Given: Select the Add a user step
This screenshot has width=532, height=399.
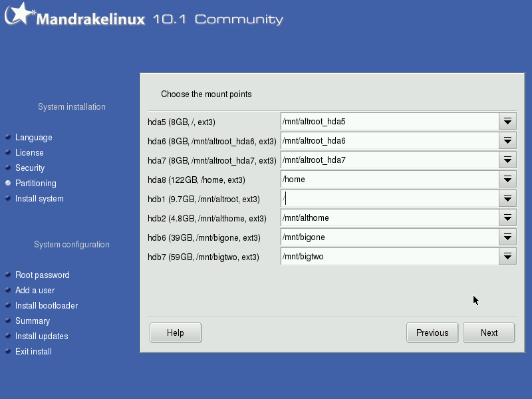Looking at the screenshot, I should [35, 290].
